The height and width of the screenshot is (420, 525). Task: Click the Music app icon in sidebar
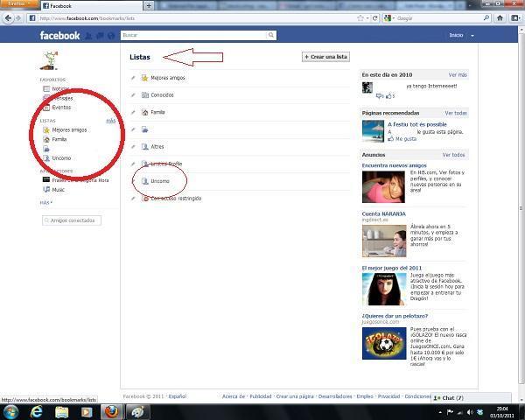coord(46,190)
